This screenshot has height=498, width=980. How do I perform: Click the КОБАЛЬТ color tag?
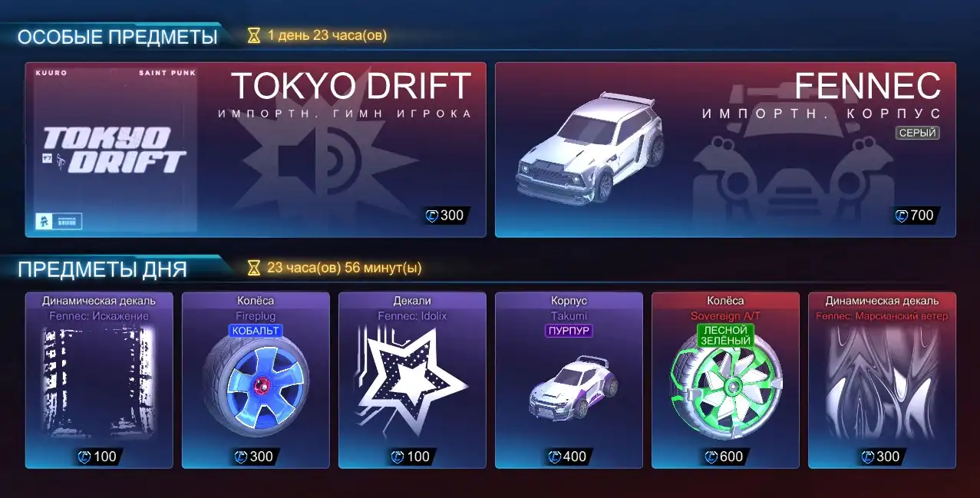click(256, 331)
